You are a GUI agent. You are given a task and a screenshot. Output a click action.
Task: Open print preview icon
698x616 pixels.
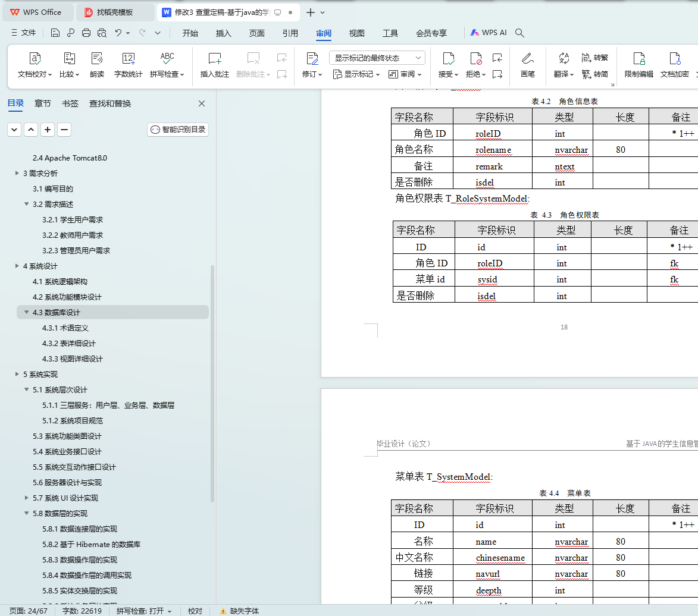click(102, 33)
